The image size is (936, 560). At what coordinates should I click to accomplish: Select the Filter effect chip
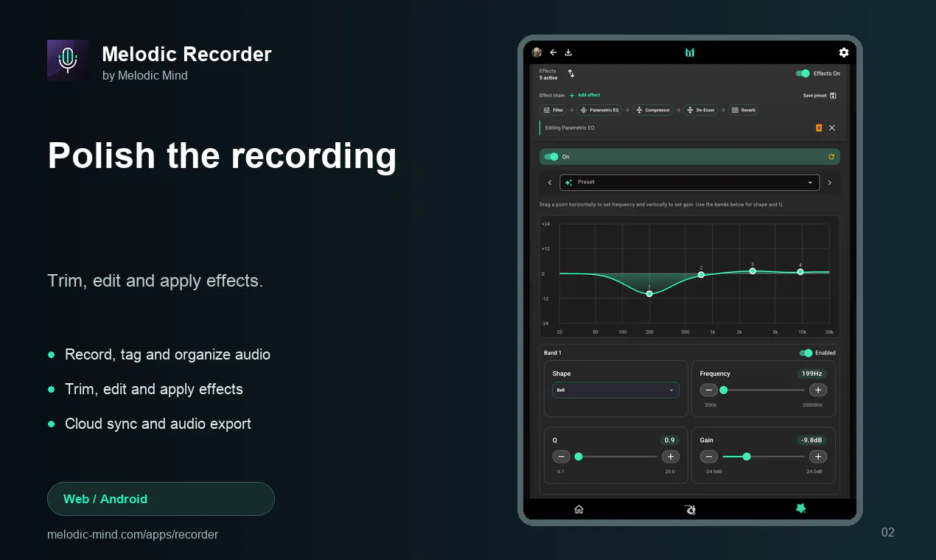click(553, 110)
